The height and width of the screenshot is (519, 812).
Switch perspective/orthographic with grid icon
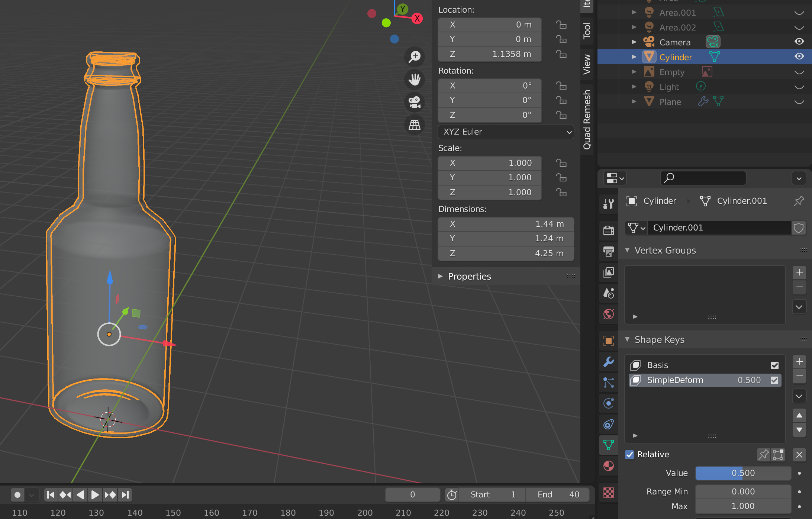tap(414, 125)
